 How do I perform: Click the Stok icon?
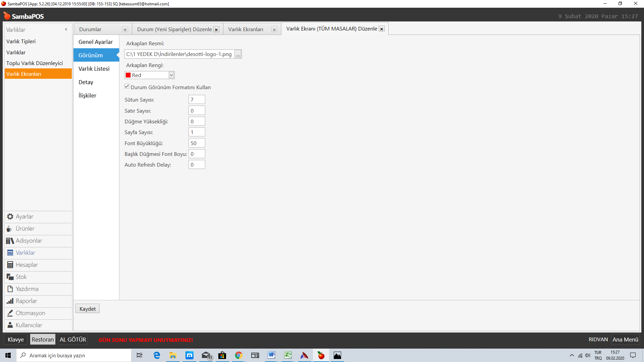(x=10, y=277)
